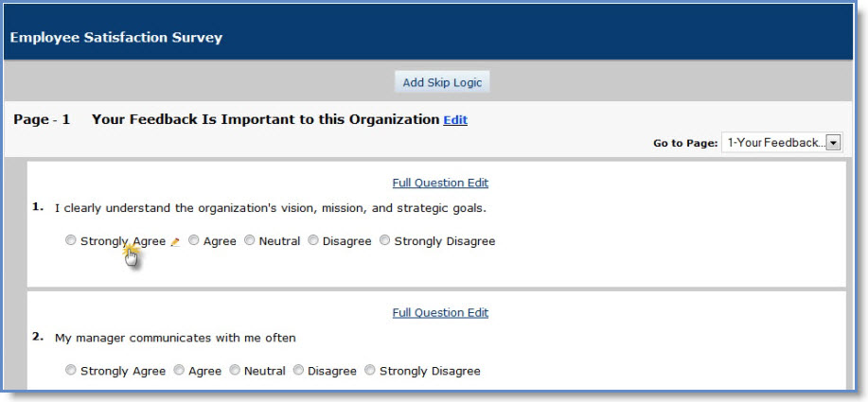The width and height of the screenshot is (868, 402).
Task: Open the Go to Page dropdown arrow
Action: 833,143
